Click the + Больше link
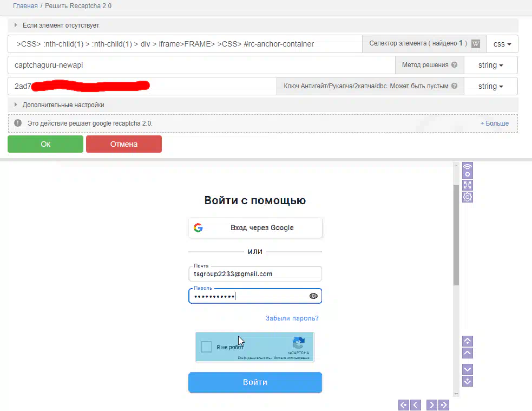The width and height of the screenshot is (532, 411). pyautogui.click(x=494, y=123)
